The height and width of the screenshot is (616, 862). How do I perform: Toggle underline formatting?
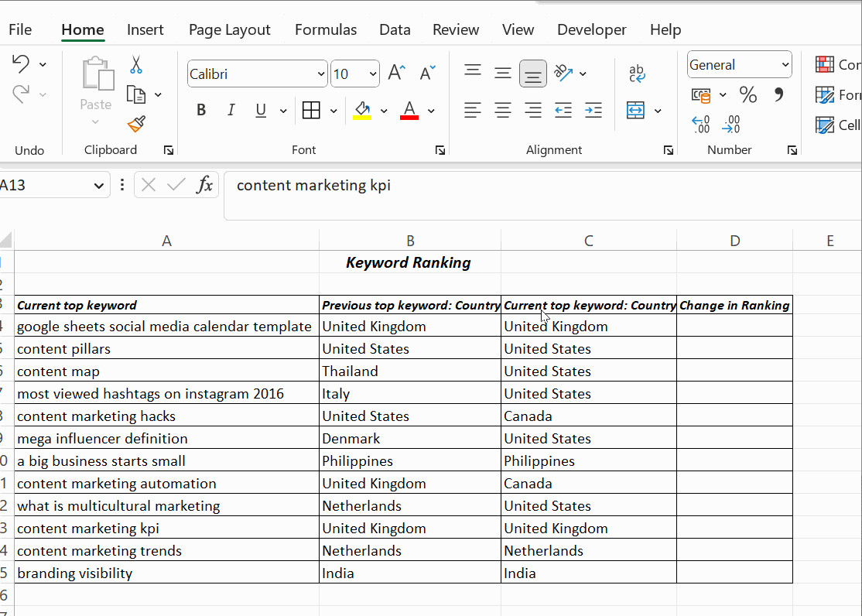click(260, 110)
